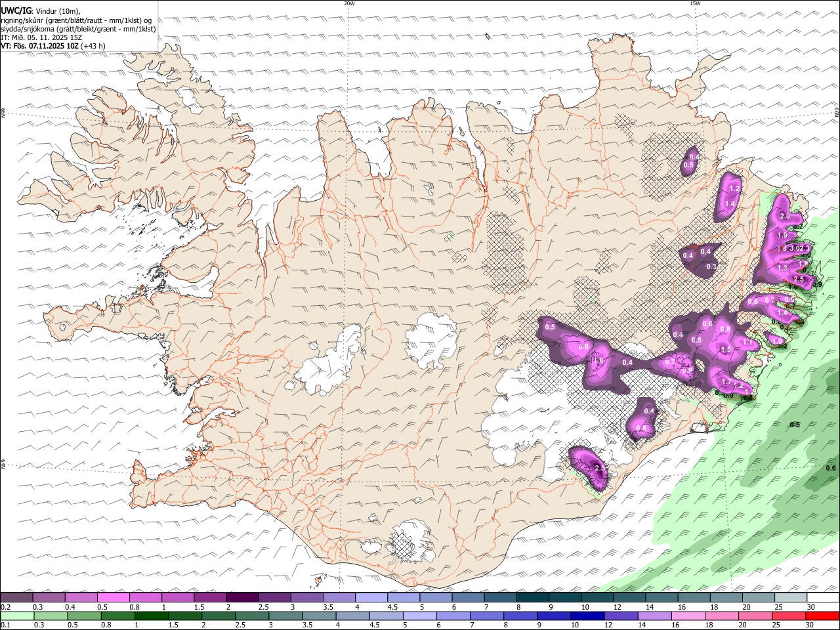Click the '1.7' value in the southeast purple area
This screenshot has width=840, height=630.
(726, 382)
